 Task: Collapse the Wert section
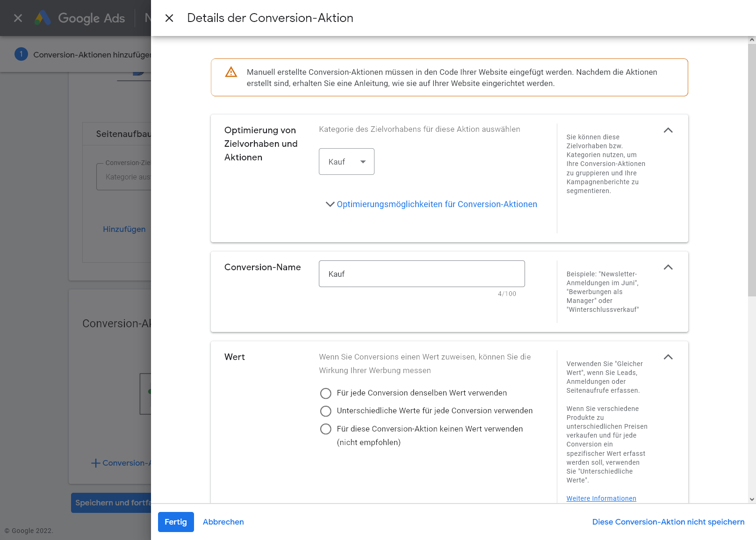pyautogui.click(x=668, y=357)
